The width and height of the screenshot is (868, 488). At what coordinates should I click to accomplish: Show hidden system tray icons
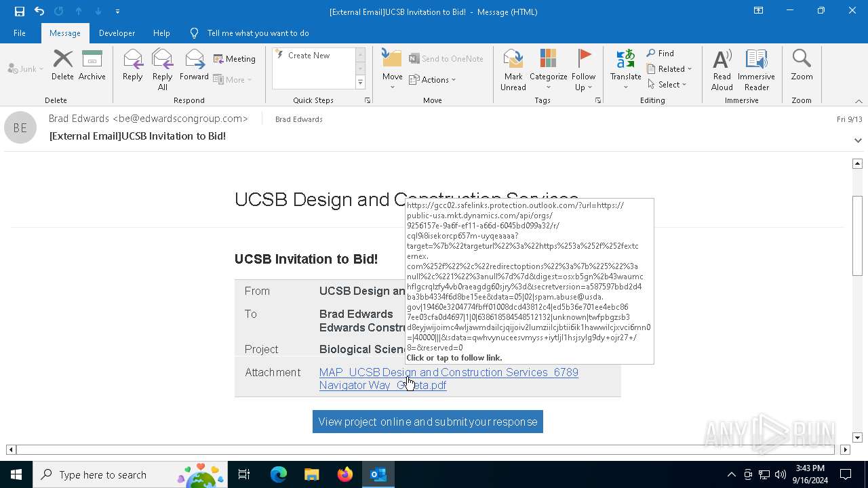(x=731, y=474)
